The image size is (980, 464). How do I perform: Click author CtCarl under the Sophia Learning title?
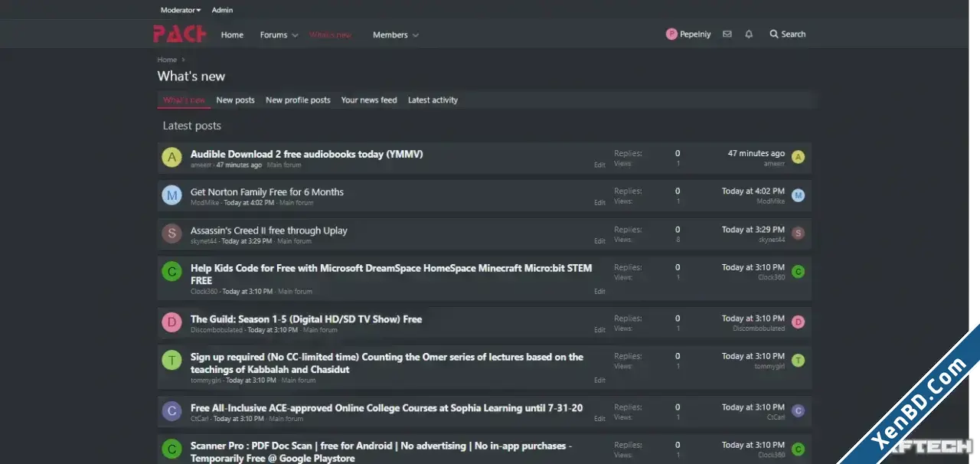(x=200, y=419)
